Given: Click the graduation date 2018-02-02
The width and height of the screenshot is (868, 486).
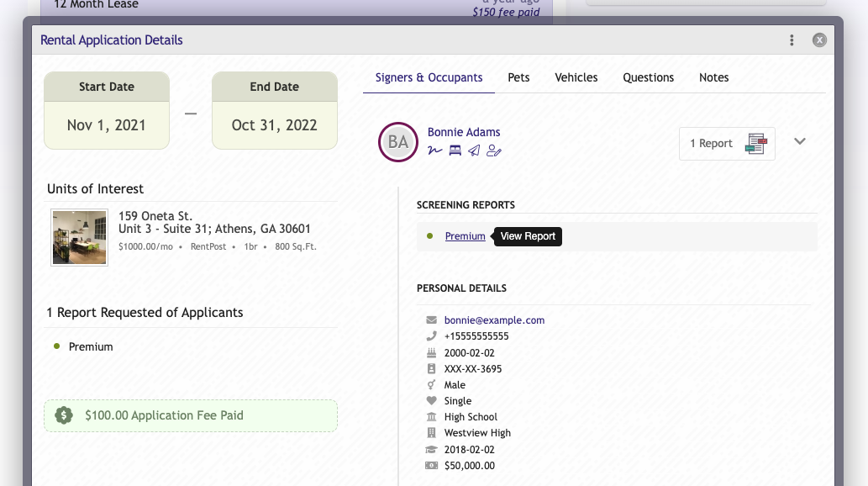Looking at the screenshot, I should point(470,450).
